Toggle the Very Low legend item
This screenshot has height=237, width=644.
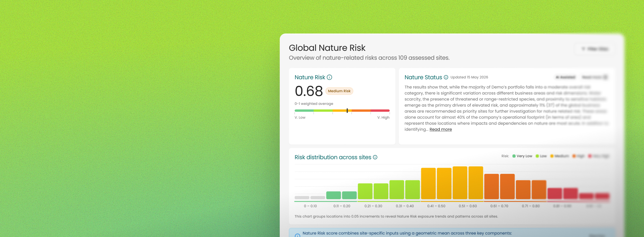(x=522, y=156)
